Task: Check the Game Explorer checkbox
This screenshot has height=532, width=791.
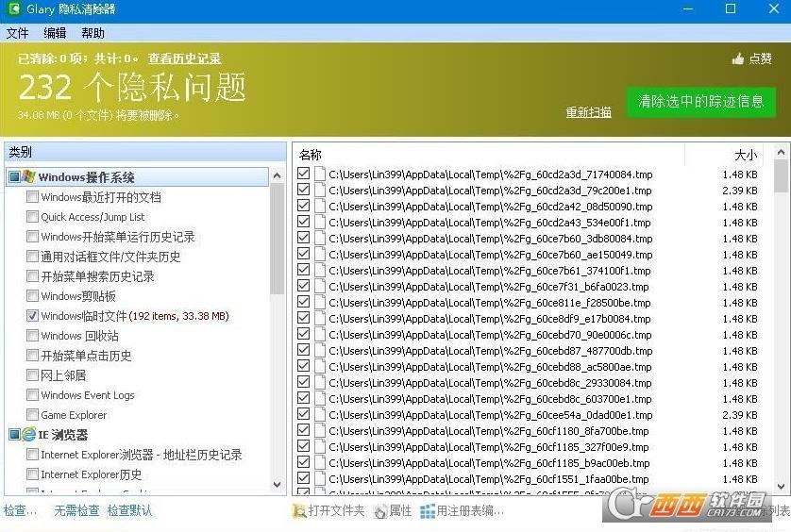Action: 32,414
